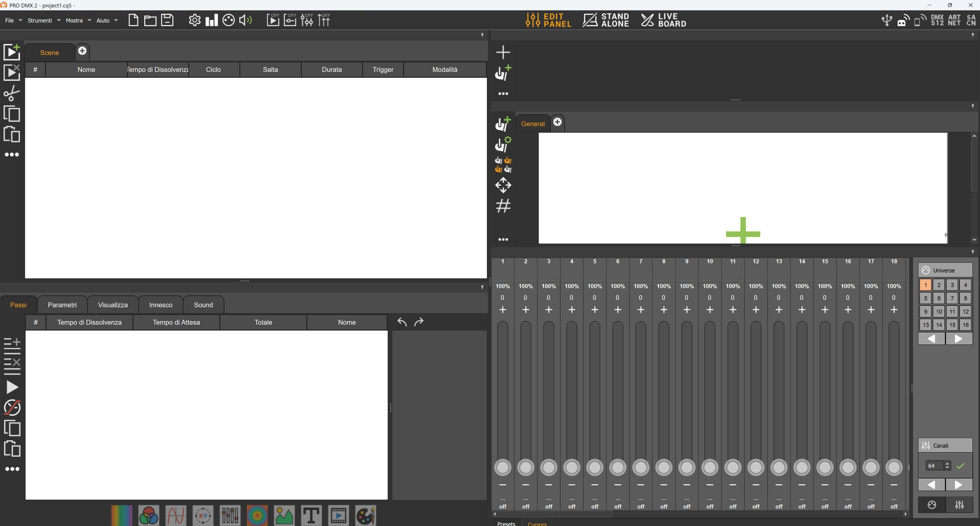Open the Innesco tab
980x526 pixels.
161,305
